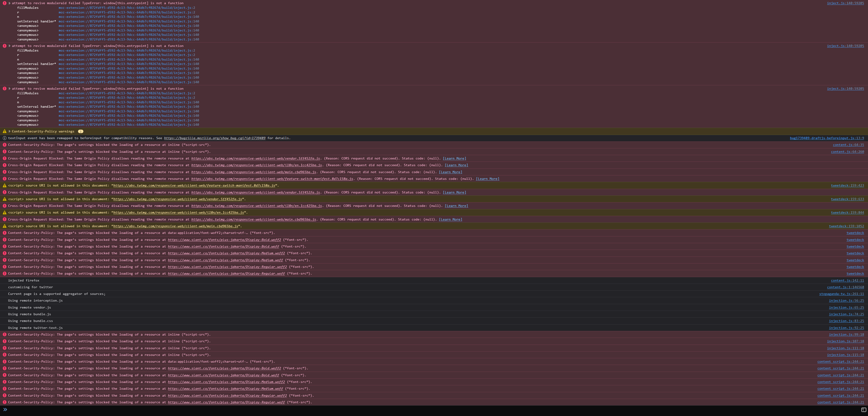Click the Display-Bold.woff2 font URL
The width and height of the screenshot is (868, 416).
tap(224, 240)
